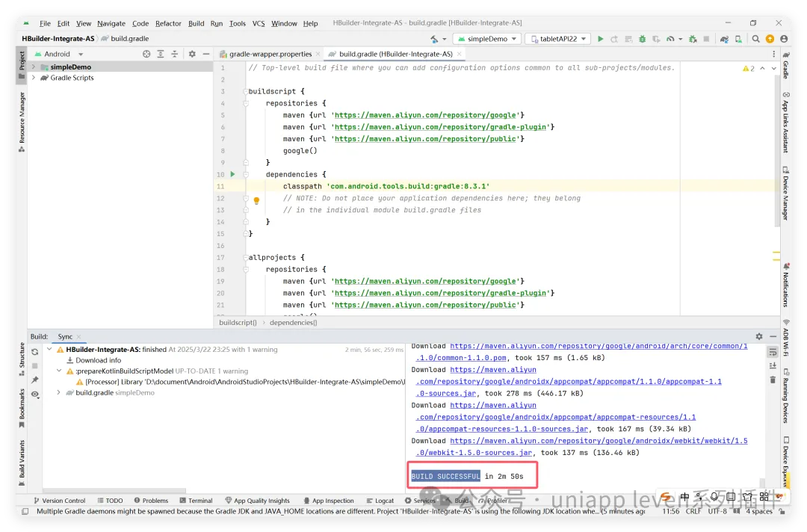Open the Android project view dropdown
The image size is (807, 532).
pos(59,54)
